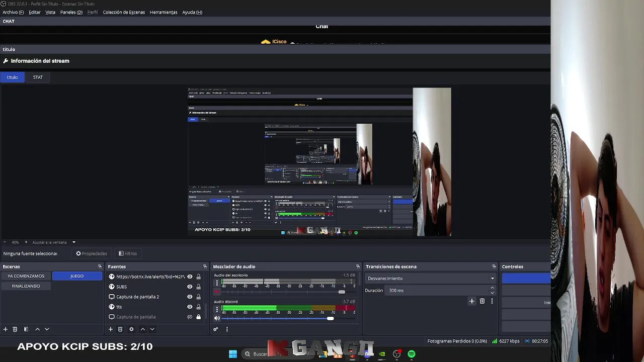Open the Editar menu
Viewport: 644px width, 362px height.
click(x=35, y=12)
